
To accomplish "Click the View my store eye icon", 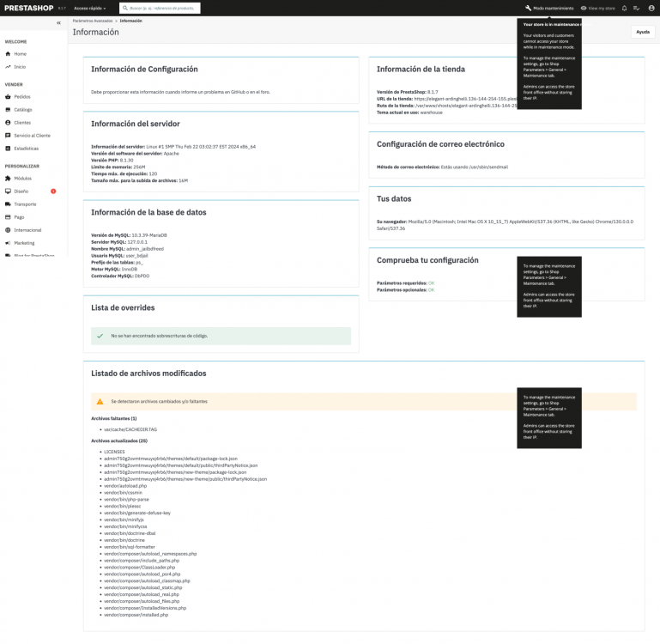I will (584, 8).
